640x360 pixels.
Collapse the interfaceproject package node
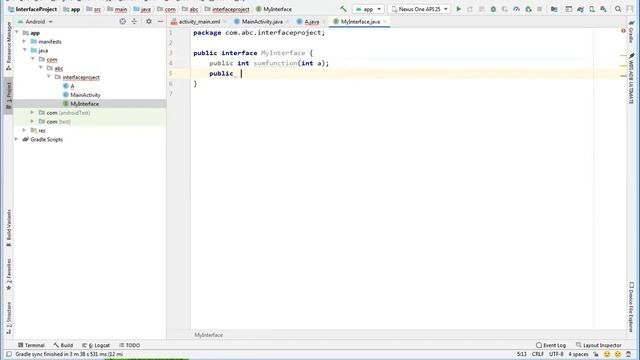point(49,77)
